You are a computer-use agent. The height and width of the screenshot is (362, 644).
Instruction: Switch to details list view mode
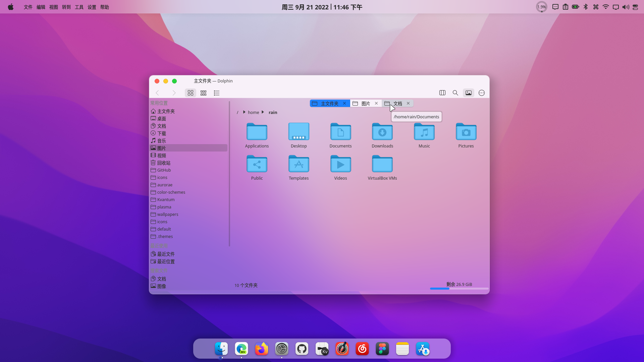217,93
